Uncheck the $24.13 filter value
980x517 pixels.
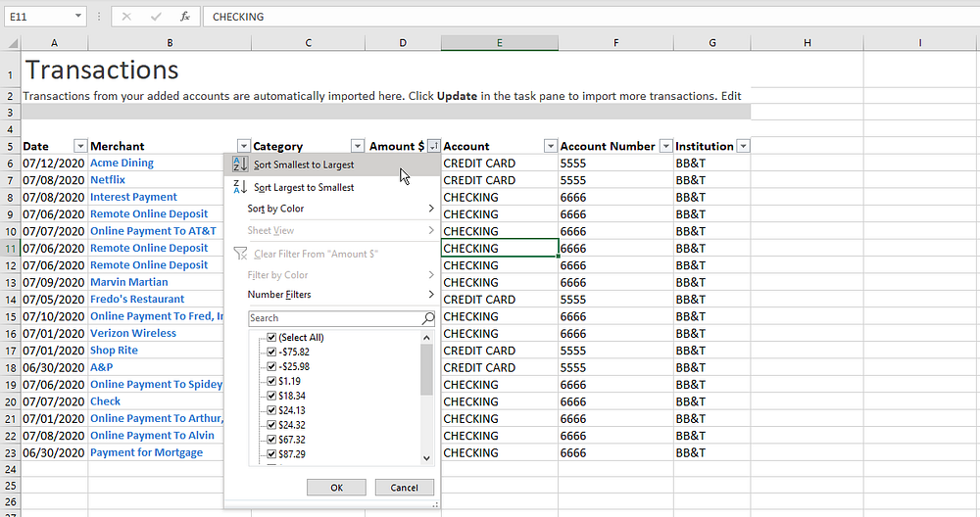271,410
